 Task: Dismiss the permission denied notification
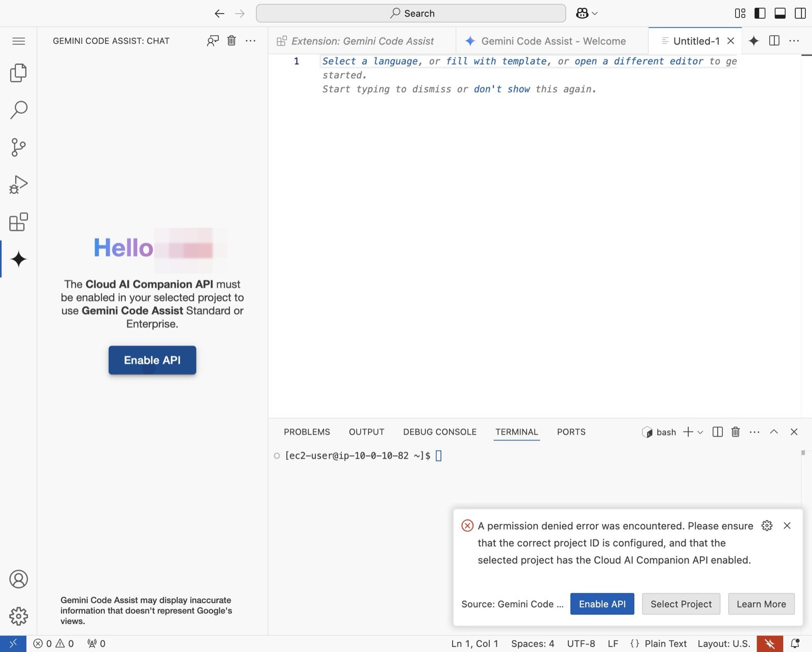[x=787, y=526]
